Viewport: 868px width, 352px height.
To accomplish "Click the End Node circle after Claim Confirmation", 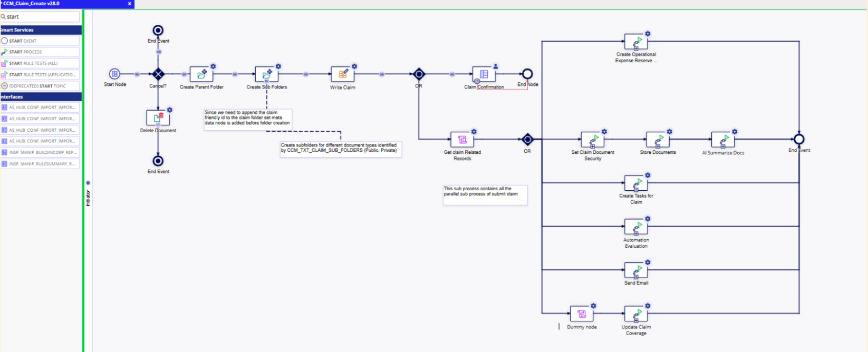I will tap(527, 74).
